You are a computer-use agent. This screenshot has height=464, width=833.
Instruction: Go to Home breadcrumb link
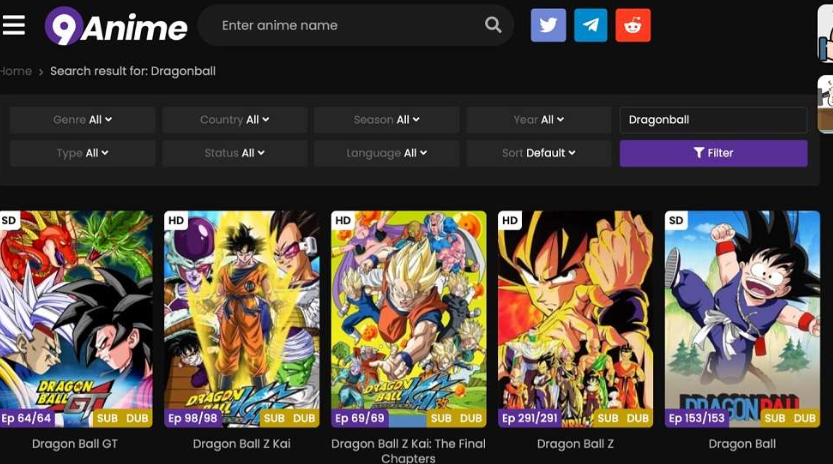tap(15, 71)
